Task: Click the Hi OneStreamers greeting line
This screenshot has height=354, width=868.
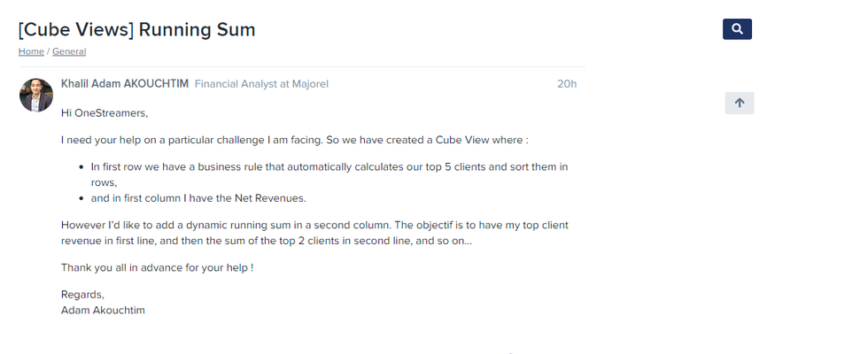Action: point(105,113)
